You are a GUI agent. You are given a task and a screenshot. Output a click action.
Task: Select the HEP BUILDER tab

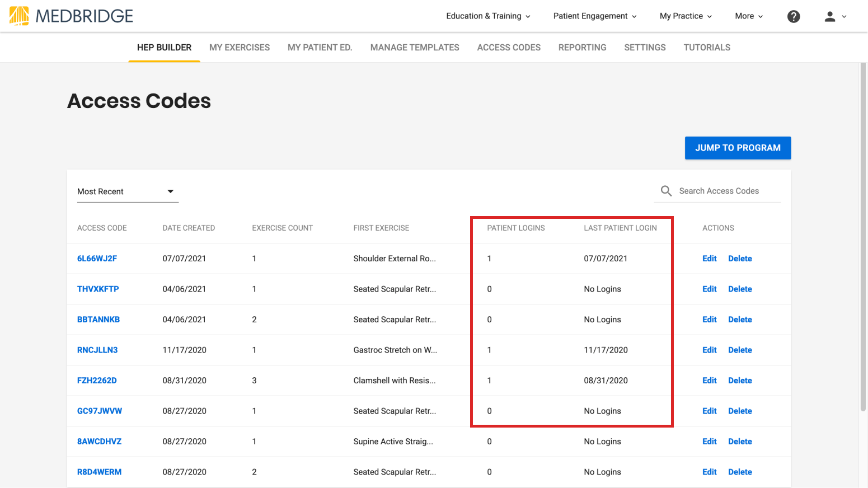(x=165, y=48)
